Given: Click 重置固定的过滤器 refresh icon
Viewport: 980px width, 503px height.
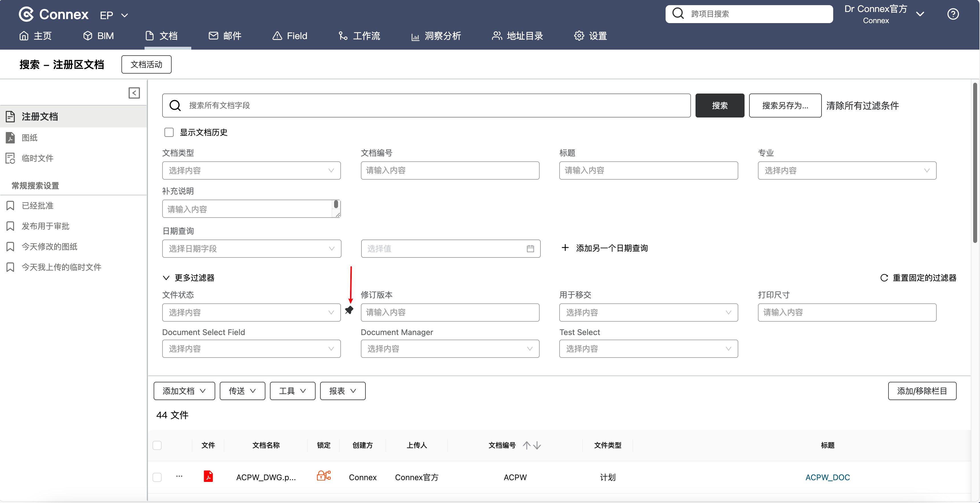Looking at the screenshot, I should point(884,278).
